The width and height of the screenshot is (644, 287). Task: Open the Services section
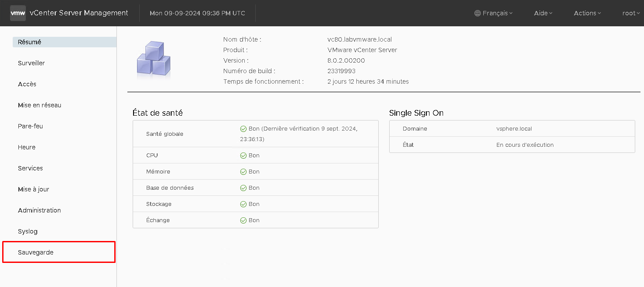tap(30, 168)
